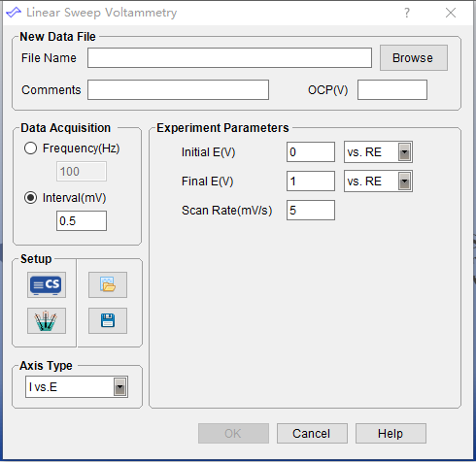476x462 pixels.
Task: Expand the Initial E vs. RE dropdown
Action: (x=404, y=152)
